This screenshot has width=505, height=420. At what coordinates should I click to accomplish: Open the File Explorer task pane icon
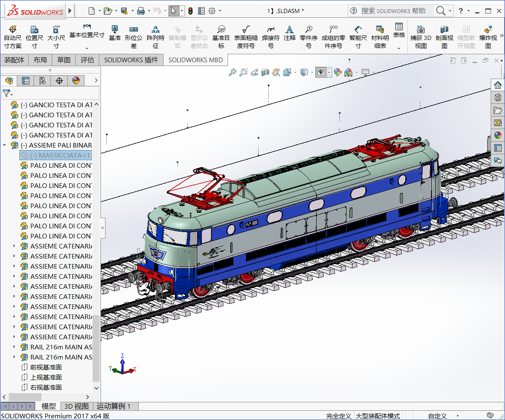click(x=498, y=111)
